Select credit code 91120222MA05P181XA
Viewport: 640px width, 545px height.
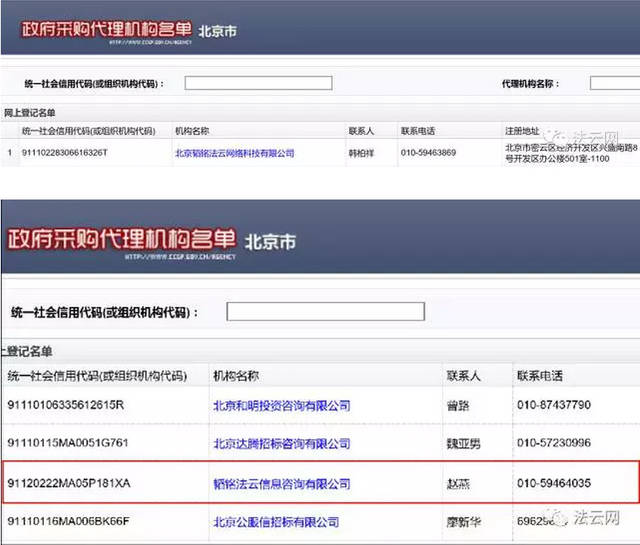click(69, 483)
